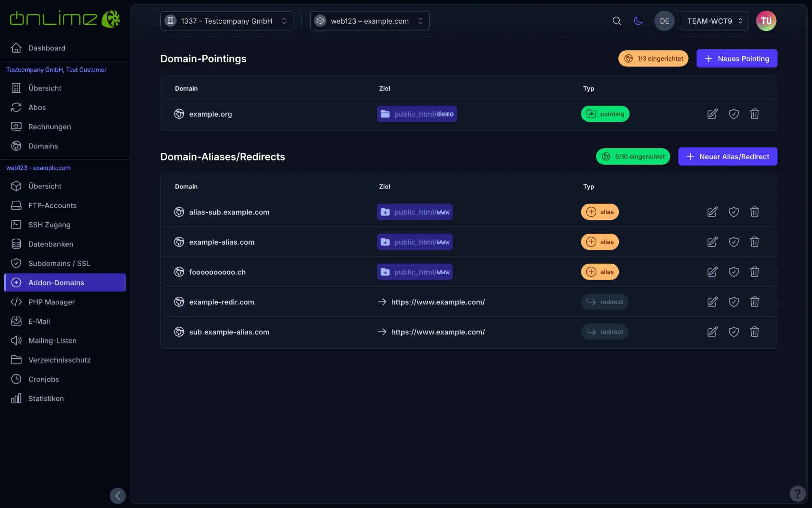Viewport: 812px width, 508px height.
Task: Delete the example.org pointing
Action: click(755, 114)
